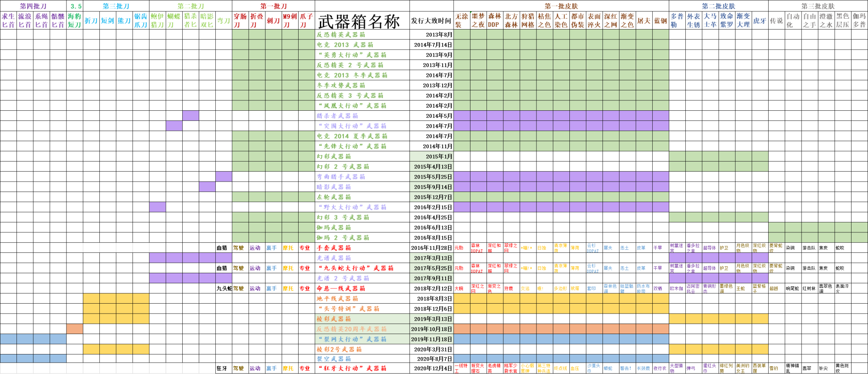
Task: Click the 第三批皮肤 group header
Action: 818,6
